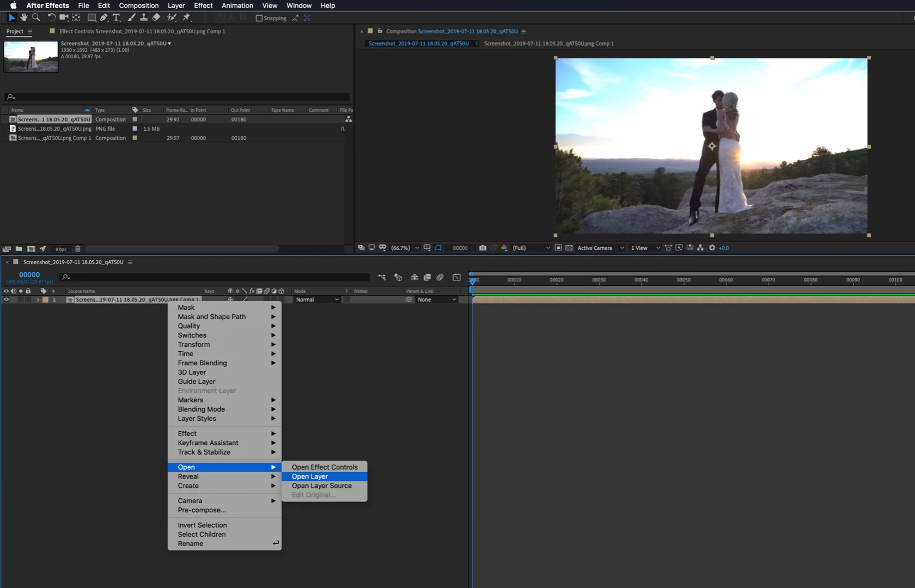Select the Eraser tool
Screen dimensions: 915x588
point(156,18)
